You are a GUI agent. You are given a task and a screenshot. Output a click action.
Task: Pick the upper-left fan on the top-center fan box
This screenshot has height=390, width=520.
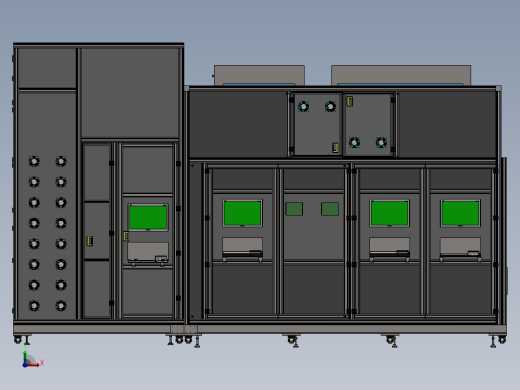click(303, 107)
